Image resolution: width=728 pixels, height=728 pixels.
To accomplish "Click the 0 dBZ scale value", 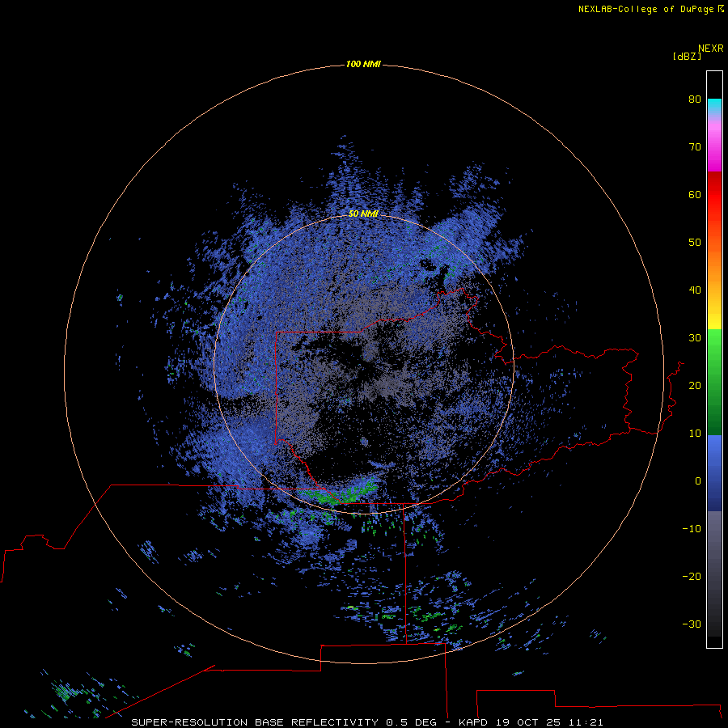I will click(698, 481).
